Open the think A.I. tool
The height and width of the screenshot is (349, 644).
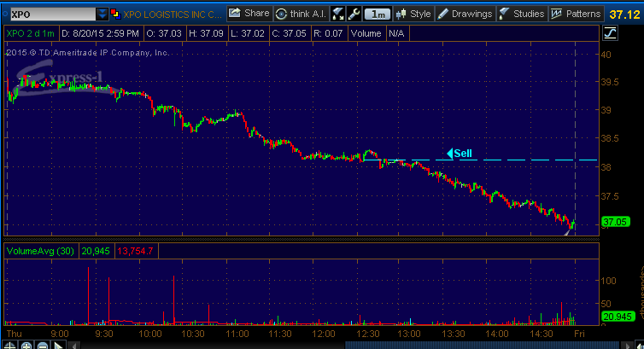[x=300, y=14]
